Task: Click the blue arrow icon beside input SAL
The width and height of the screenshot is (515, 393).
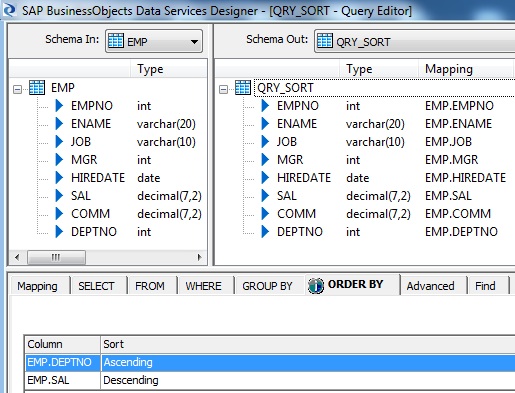Action: tap(59, 196)
